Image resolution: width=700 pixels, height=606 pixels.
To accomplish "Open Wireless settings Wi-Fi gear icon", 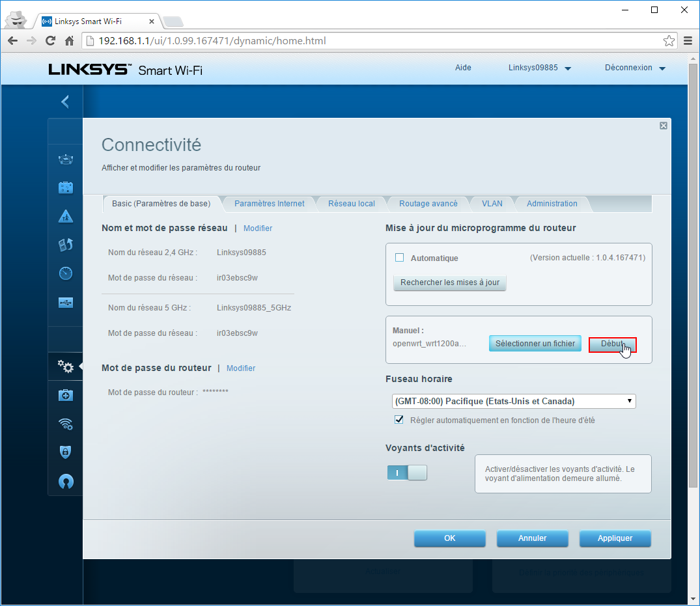I will pos(66,424).
